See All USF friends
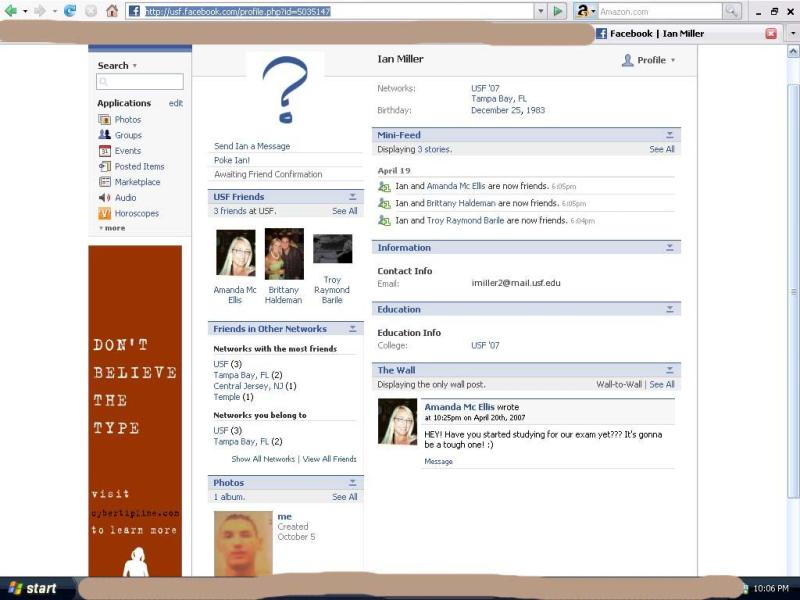Viewport: 800px width, 600px height. [x=345, y=211]
